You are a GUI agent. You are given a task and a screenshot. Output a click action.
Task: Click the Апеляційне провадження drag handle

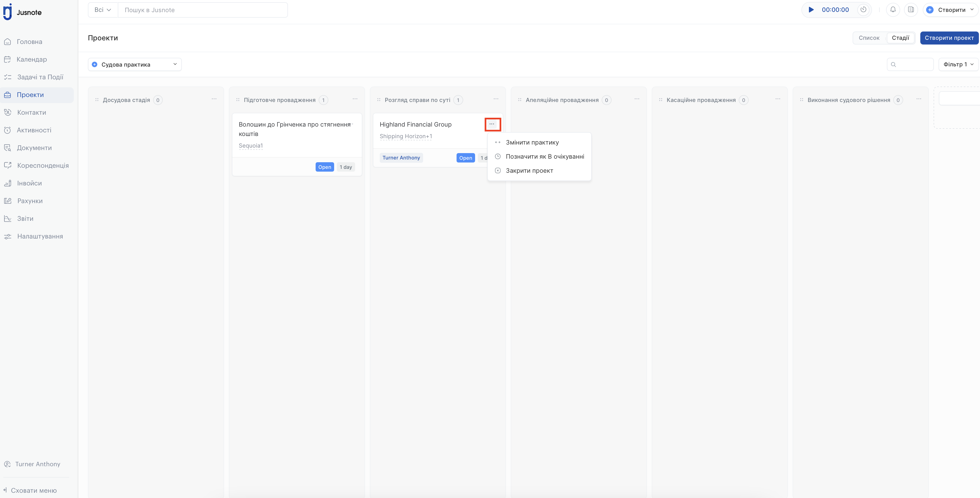520,100
